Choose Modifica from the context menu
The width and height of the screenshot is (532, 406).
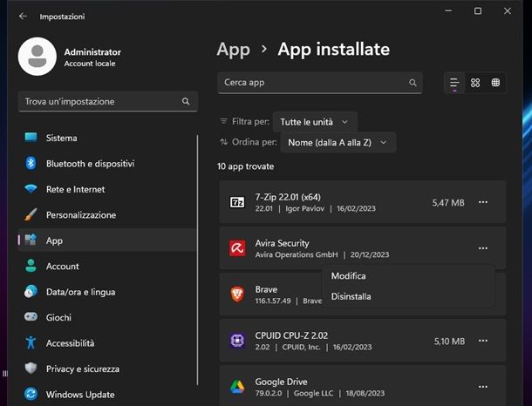408,276
